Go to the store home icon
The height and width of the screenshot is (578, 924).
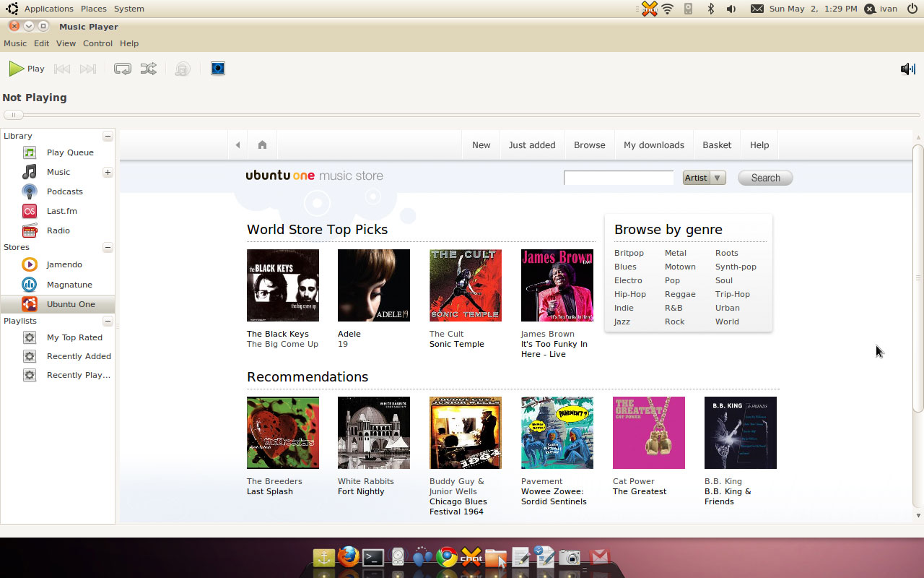point(262,145)
